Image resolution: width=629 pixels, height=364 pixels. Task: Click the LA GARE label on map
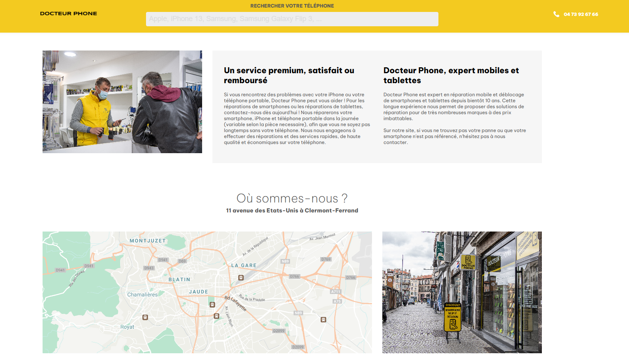click(x=244, y=265)
